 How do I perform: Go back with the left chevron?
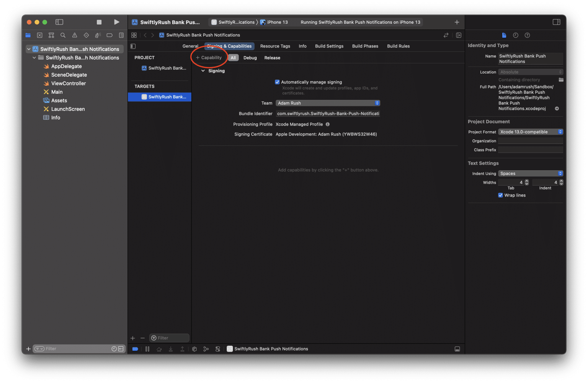pyautogui.click(x=145, y=35)
